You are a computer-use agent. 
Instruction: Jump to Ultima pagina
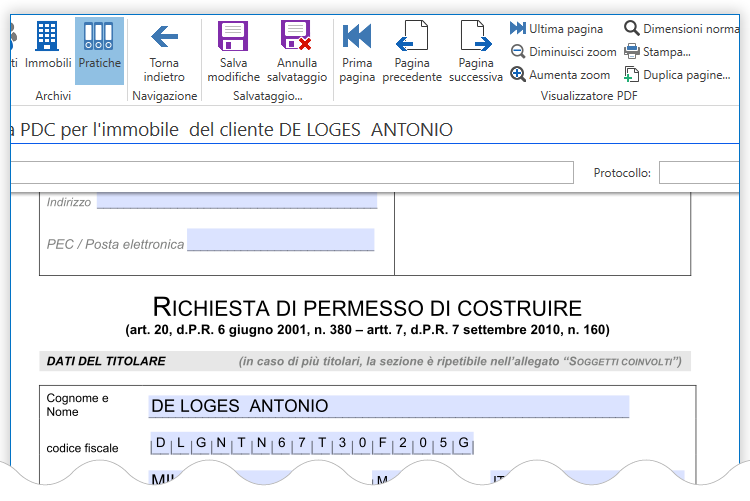(556, 29)
